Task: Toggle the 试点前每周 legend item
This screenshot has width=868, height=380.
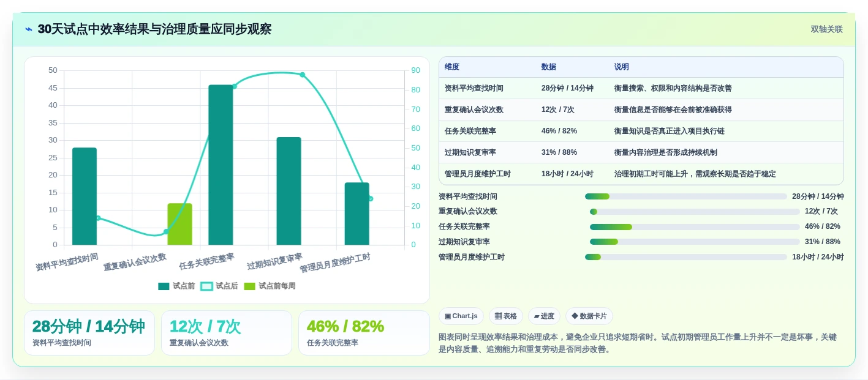Action: click(270, 286)
